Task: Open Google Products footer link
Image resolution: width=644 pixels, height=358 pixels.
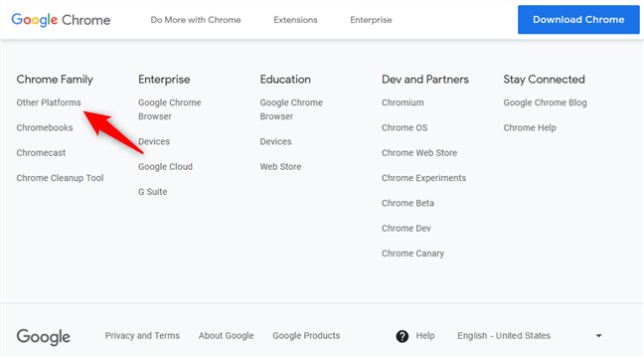Action: point(306,335)
